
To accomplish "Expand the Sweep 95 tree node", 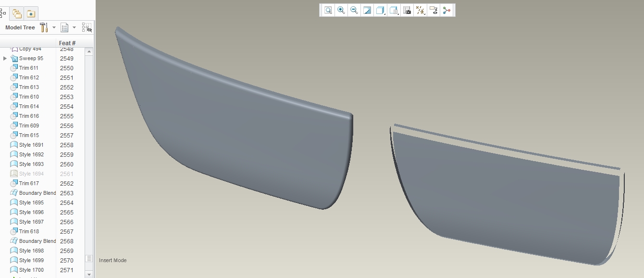I will click(x=5, y=58).
